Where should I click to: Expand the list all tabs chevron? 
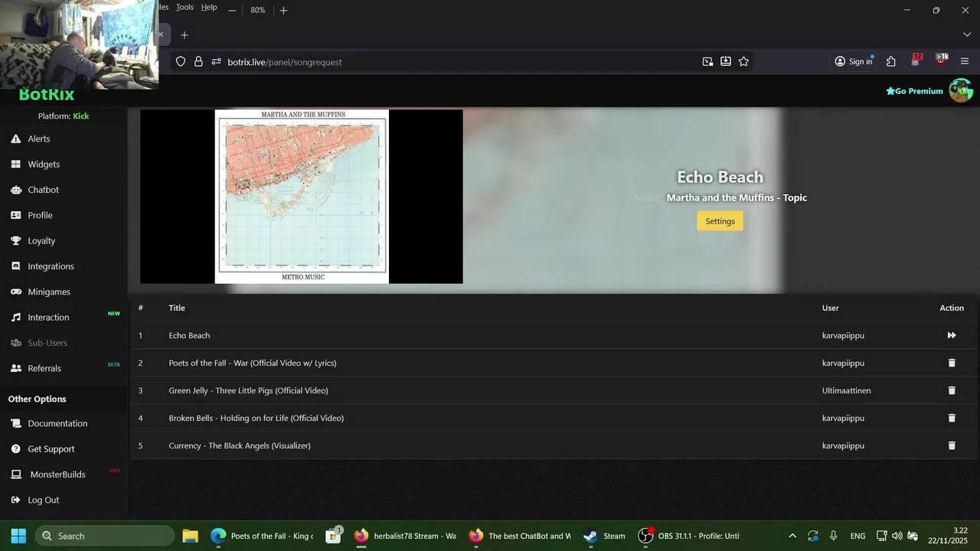tap(966, 35)
